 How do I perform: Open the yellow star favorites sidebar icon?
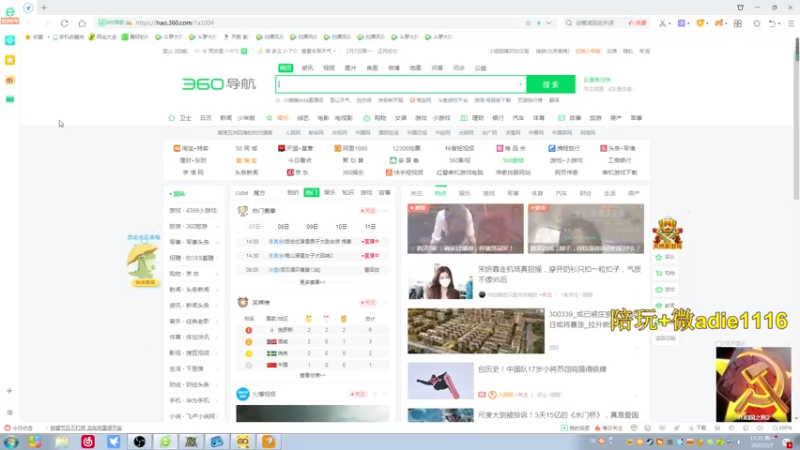10,60
